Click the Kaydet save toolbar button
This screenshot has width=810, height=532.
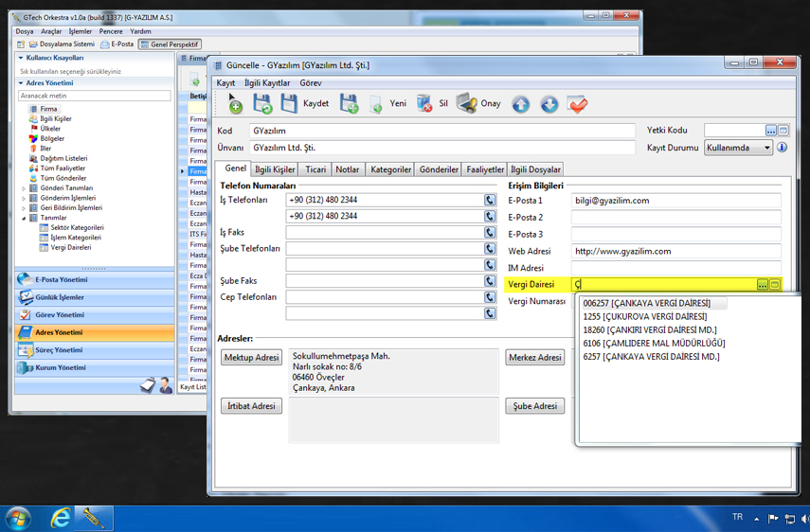coord(290,103)
